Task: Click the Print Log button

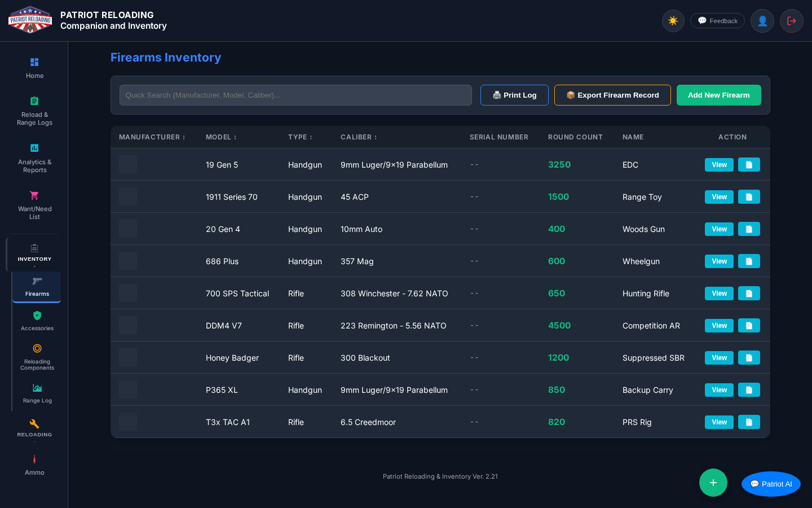Action: pos(514,95)
